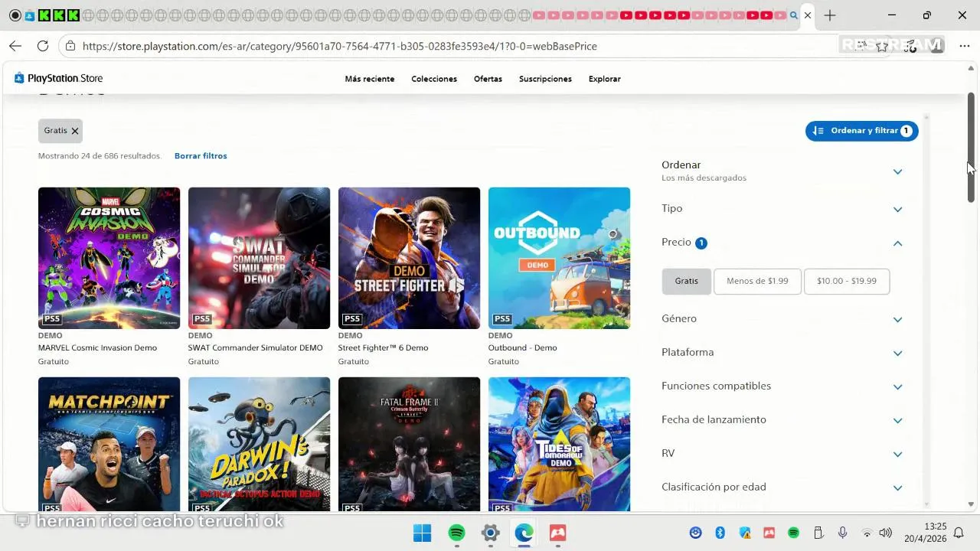The image size is (980, 551).
Task: Open the Outbound demo cover image
Action: coord(559,258)
